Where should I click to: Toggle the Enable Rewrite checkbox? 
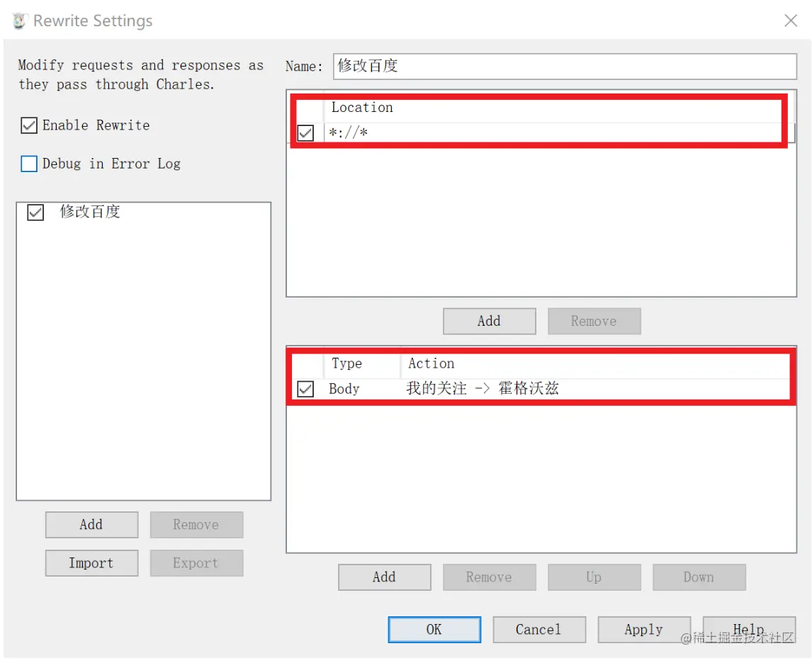(x=29, y=125)
